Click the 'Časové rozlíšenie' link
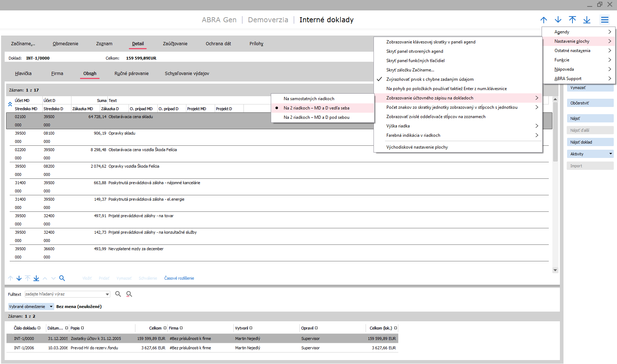 click(x=179, y=278)
